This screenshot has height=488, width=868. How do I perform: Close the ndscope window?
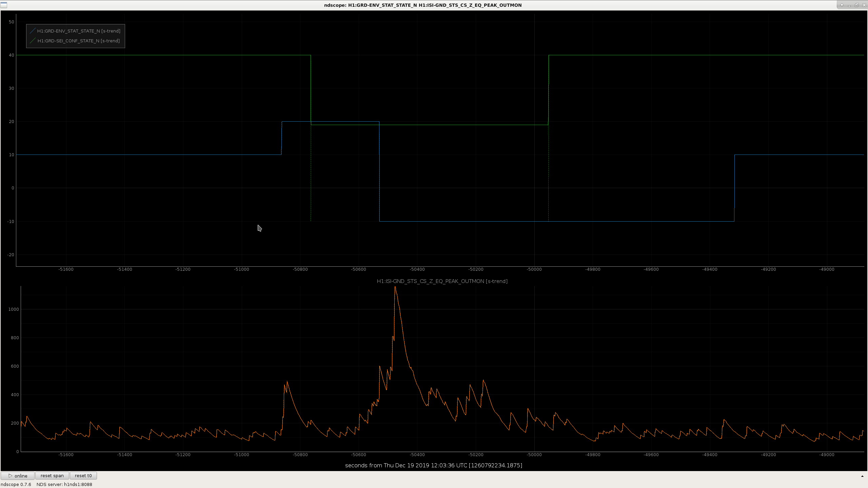(864, 5)
